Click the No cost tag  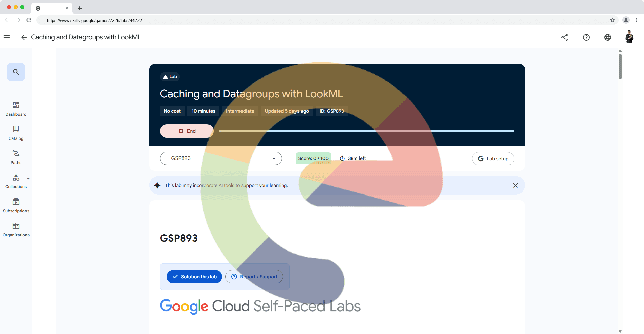[x=172, y=111]
